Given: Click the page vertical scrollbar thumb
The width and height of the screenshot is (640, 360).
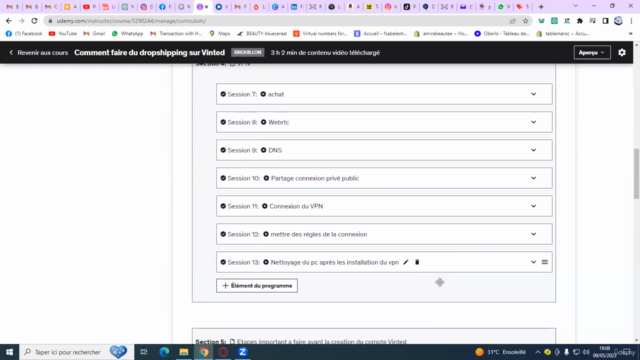Looking at the screenshot, I should pos(636,173).
